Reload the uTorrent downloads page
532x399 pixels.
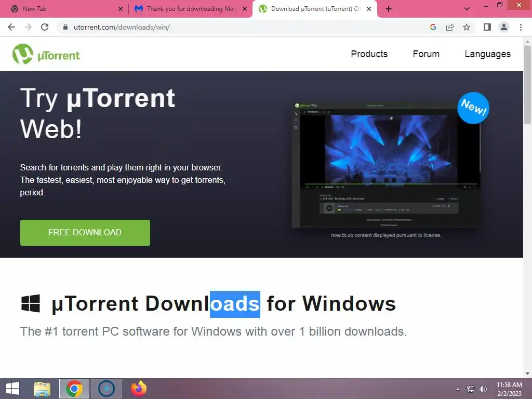45,27
